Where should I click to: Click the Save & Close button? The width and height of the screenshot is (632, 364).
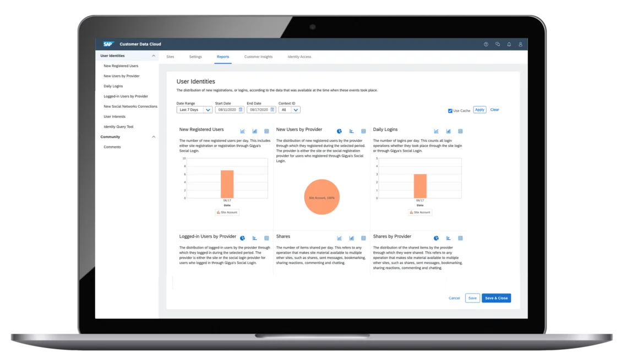pyautogui.click(x=495, y=298)
